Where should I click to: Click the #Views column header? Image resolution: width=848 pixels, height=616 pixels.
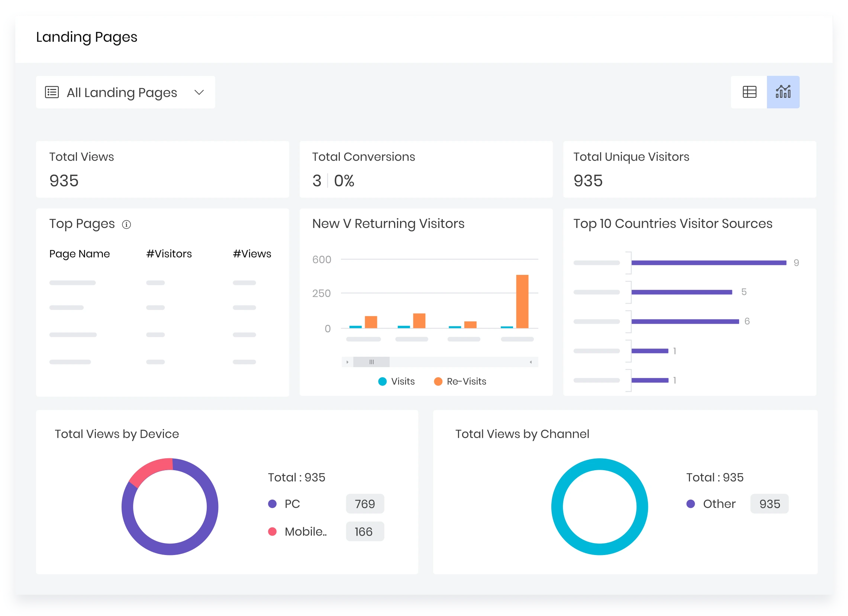coord(252,254)
